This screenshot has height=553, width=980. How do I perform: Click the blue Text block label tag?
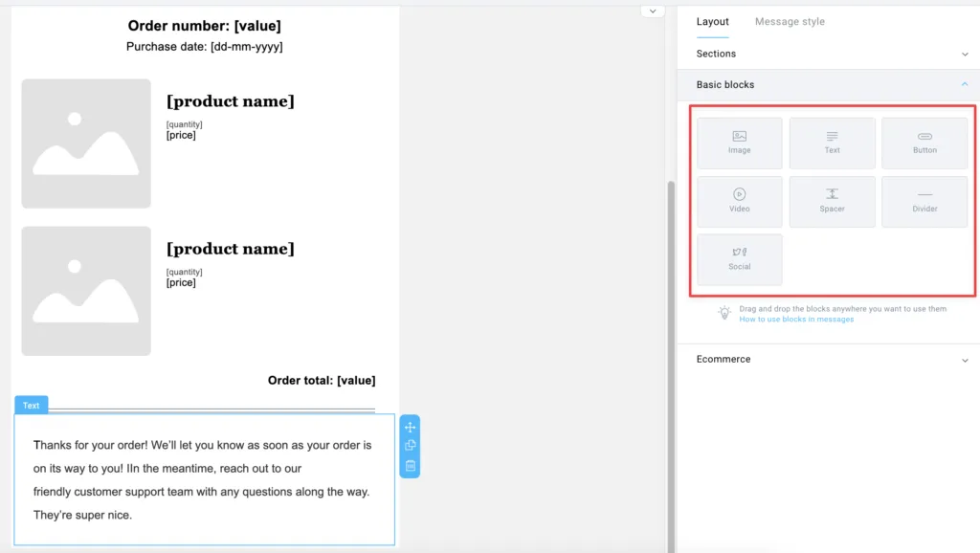(32, 405)
